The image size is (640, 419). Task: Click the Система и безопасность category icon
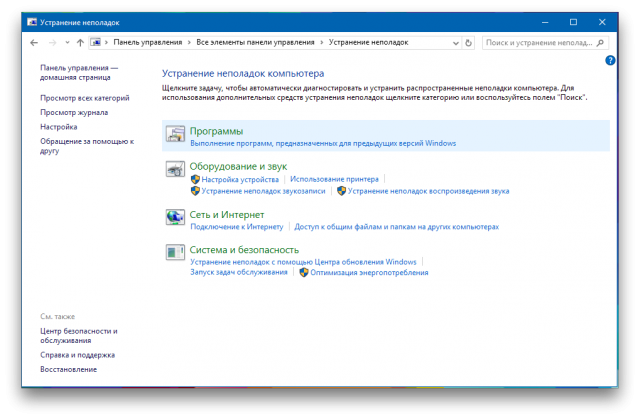coord(174,254)
